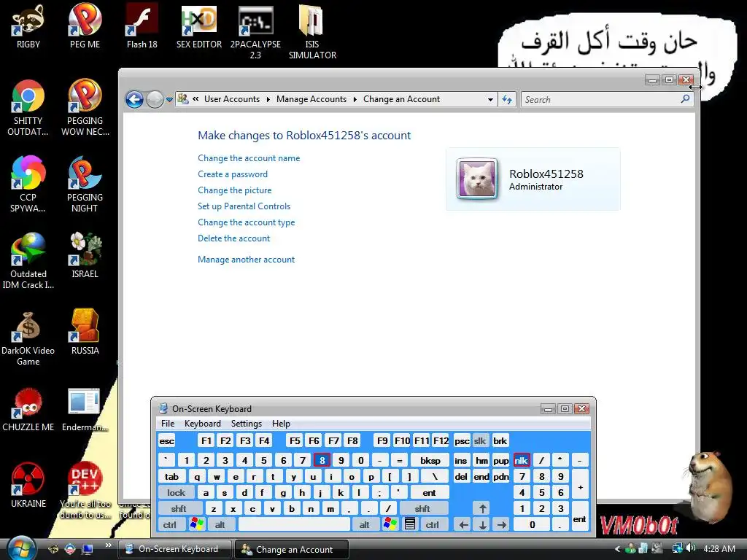Image resolution: width=747 pixels, height=560 pixels.
Task: Click the down arrow key
Action: (x=482, y=525)
